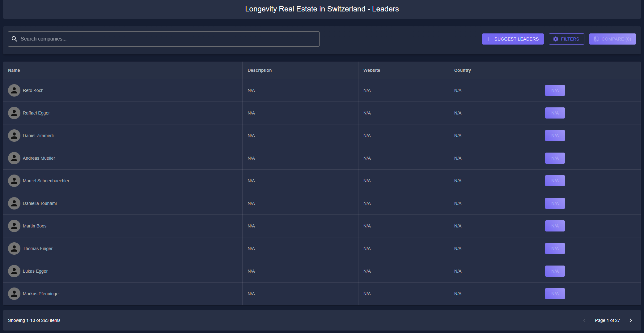
Task: Click the previous page left chevron
Action: coord(584,320)
